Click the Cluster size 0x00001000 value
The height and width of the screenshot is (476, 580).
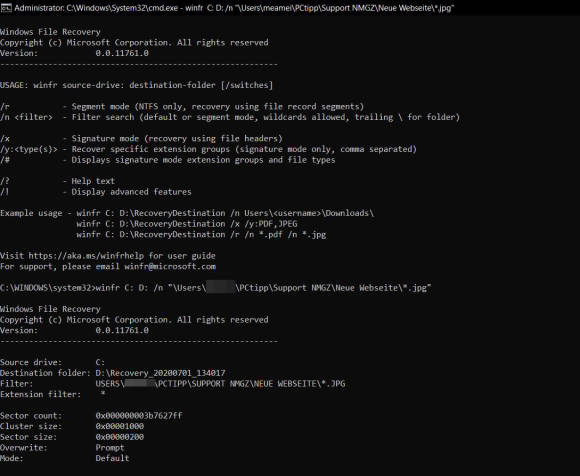pos(119,426)
